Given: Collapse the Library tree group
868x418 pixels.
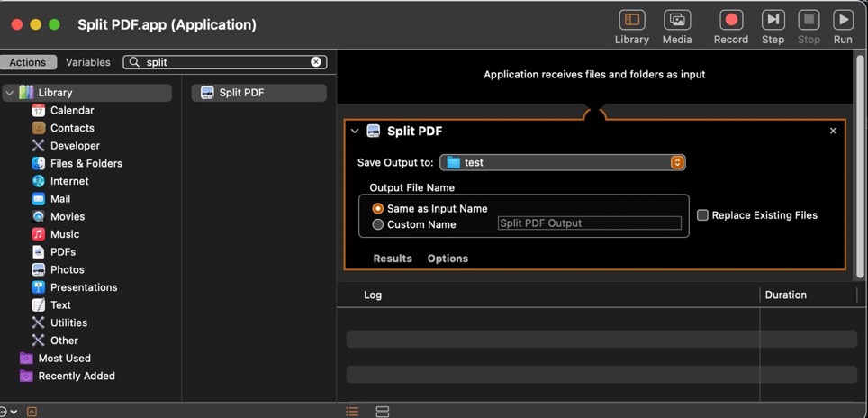Looking at the screenshot, I should coord(9,93).
